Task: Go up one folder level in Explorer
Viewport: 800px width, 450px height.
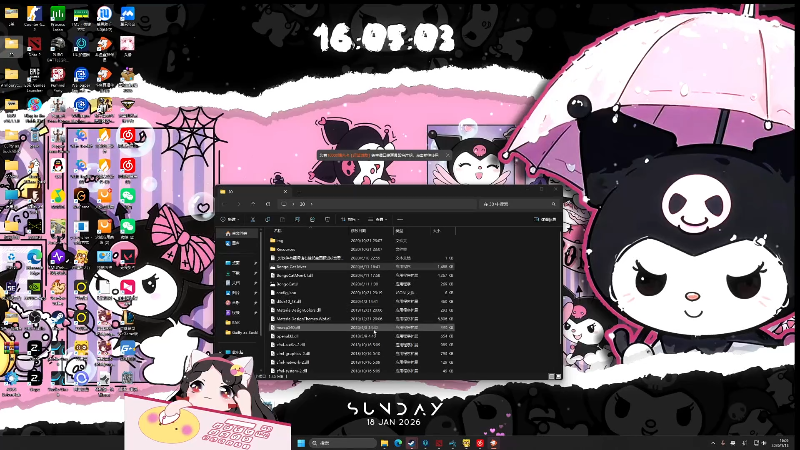Action: pos(253,204)
